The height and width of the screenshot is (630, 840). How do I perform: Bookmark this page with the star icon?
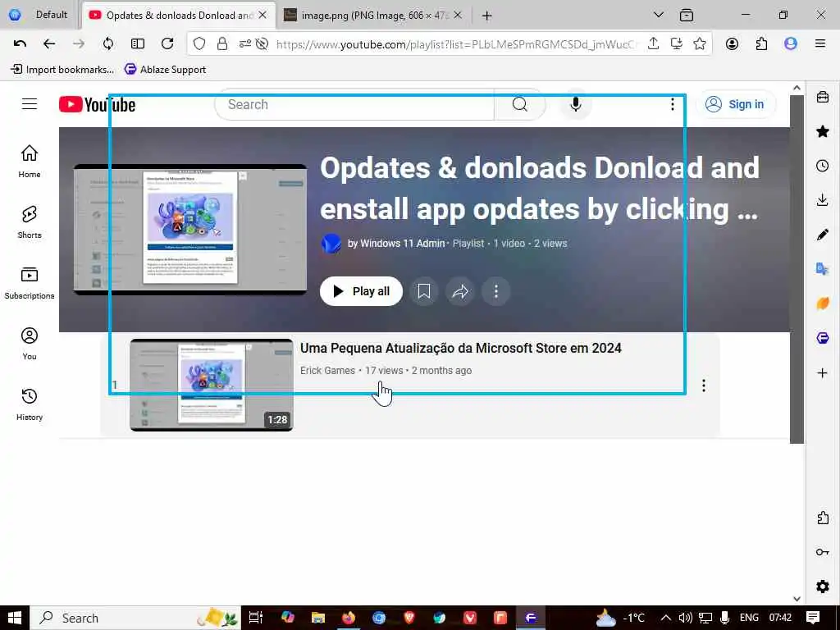[x=700, y=44]
